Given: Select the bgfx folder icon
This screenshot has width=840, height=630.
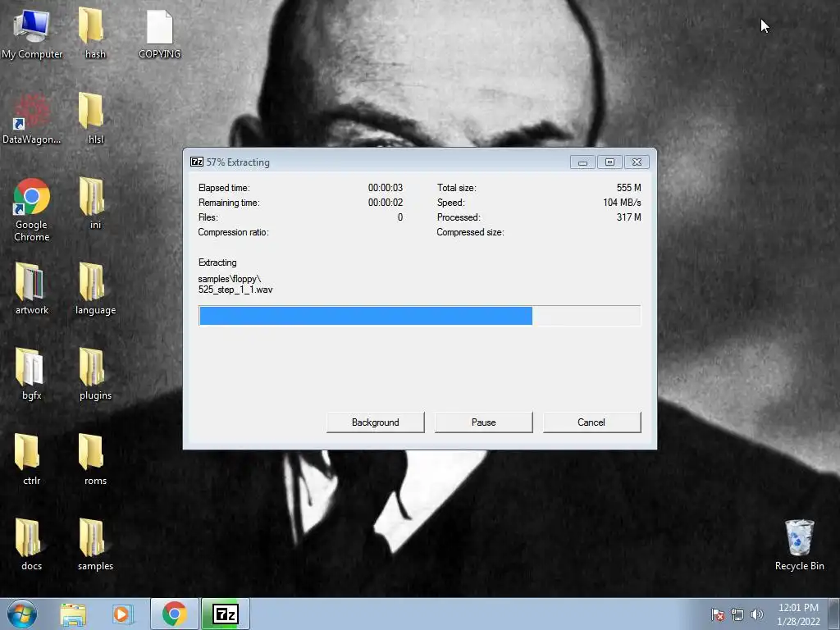Looking at the screenshot, I should (x=32, y=374).
